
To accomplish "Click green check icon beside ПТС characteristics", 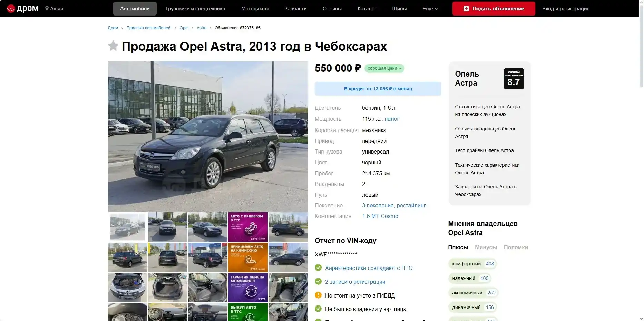I will pyautogui.click(x=318, y=267).
